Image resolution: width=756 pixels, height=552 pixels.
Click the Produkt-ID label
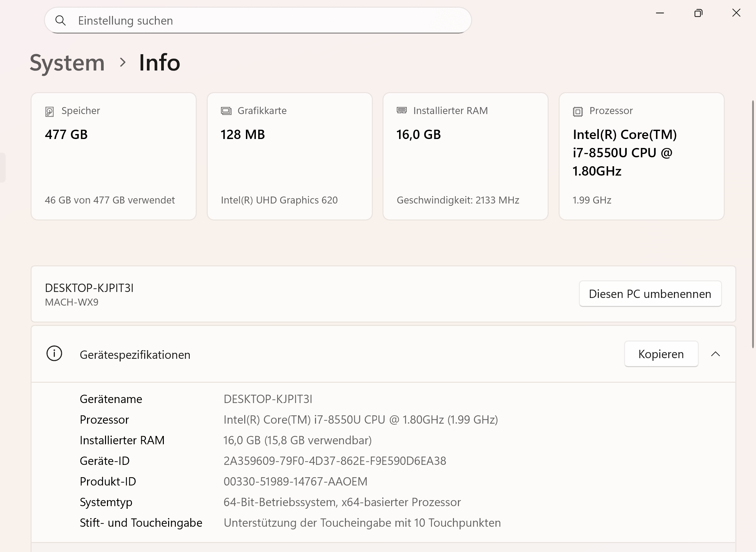[x=108, y=482]
